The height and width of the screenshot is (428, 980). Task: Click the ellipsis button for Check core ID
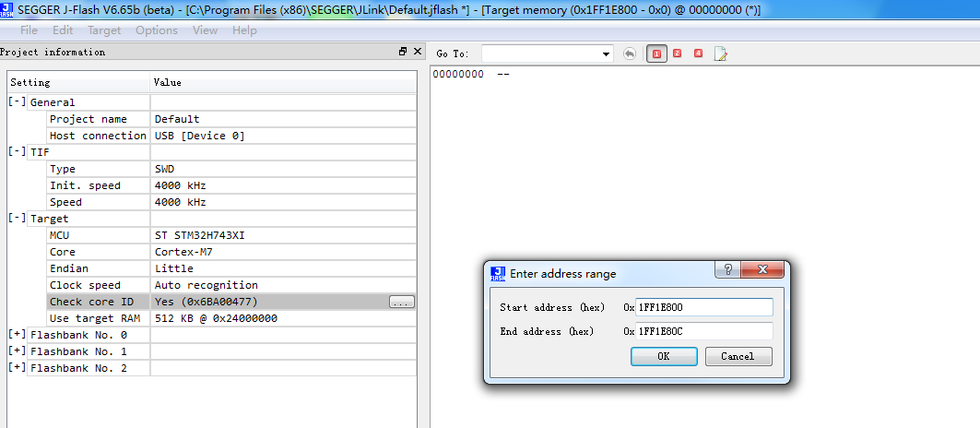[x=402, y=303]
